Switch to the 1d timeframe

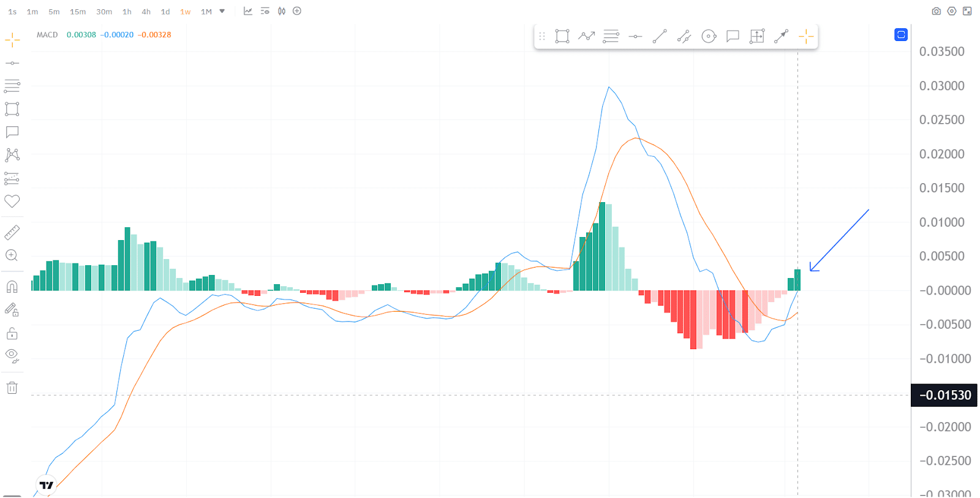(x=165, y=12)
